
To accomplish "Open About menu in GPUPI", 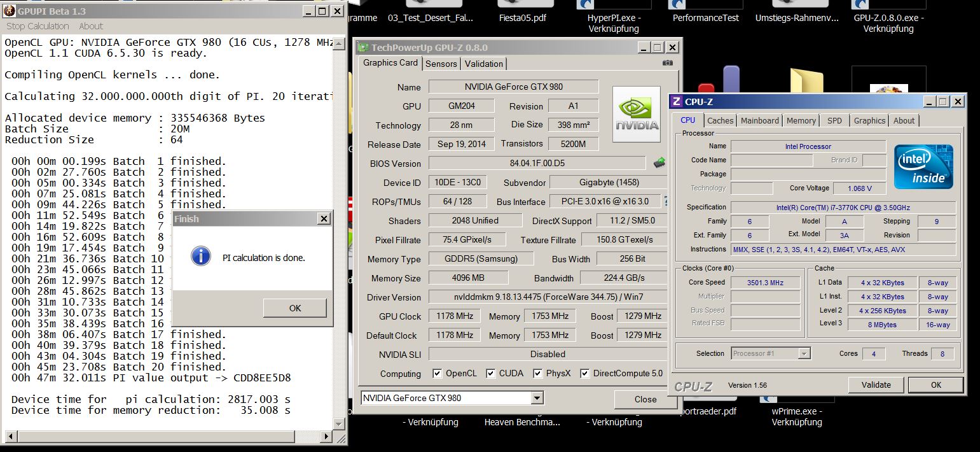I will click(91, 26).
